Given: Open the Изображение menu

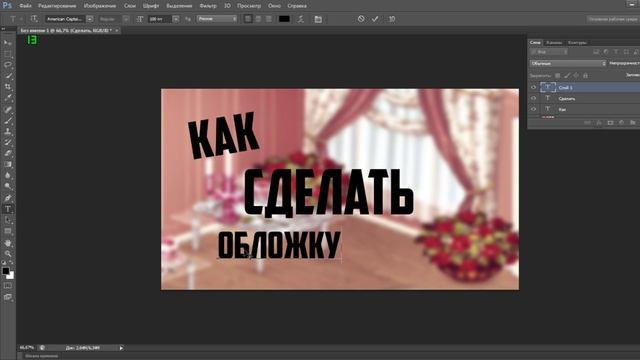Looking at the screenshot, I should 100,6.
